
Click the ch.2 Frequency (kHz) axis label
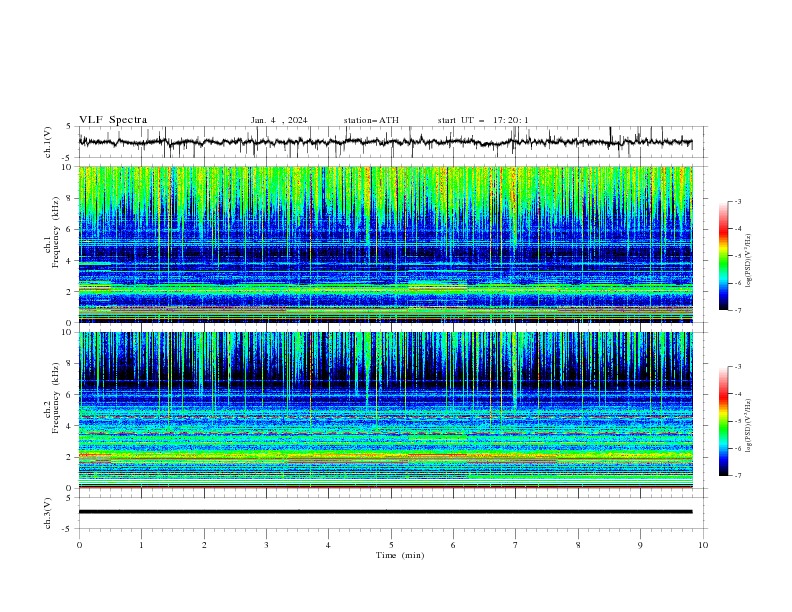click(x=52, y=398)
